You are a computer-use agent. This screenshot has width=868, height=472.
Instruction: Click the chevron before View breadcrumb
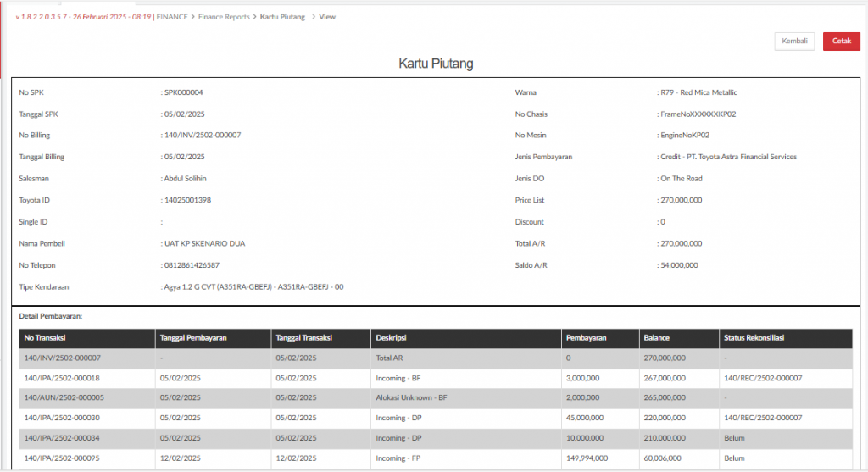tap(314, 17)
